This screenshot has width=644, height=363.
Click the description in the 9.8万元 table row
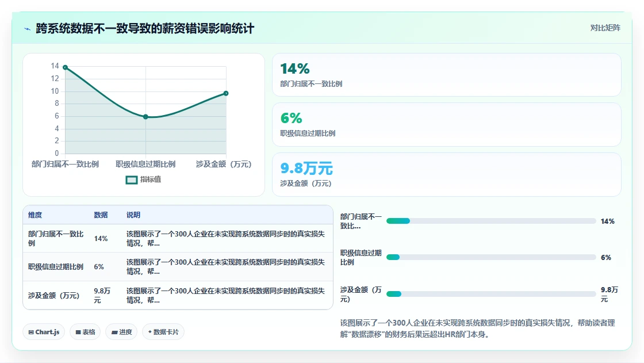click(x=225, y=296)
